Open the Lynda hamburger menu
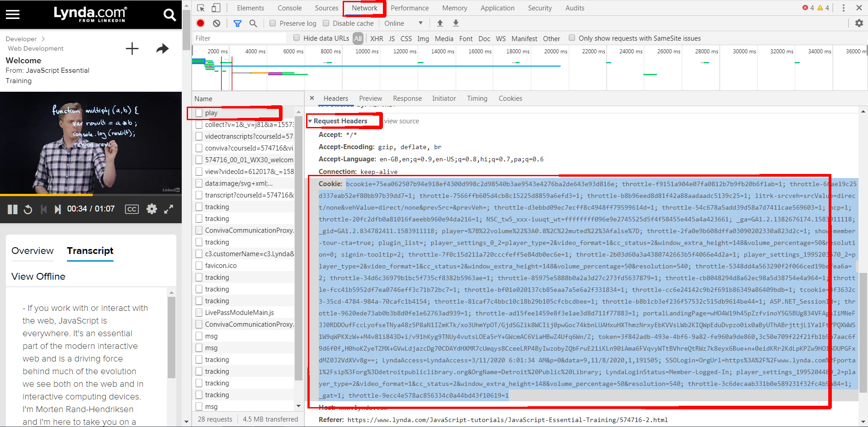 point(13,14)
